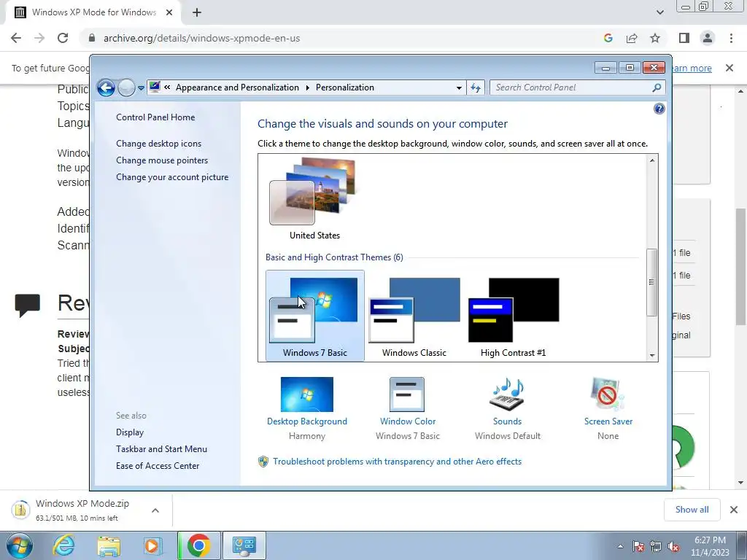Image resolution: width=747 pixels, height=560 pixels.
Task: Toggle Chrome side panel icon
Action: [684, 38]
